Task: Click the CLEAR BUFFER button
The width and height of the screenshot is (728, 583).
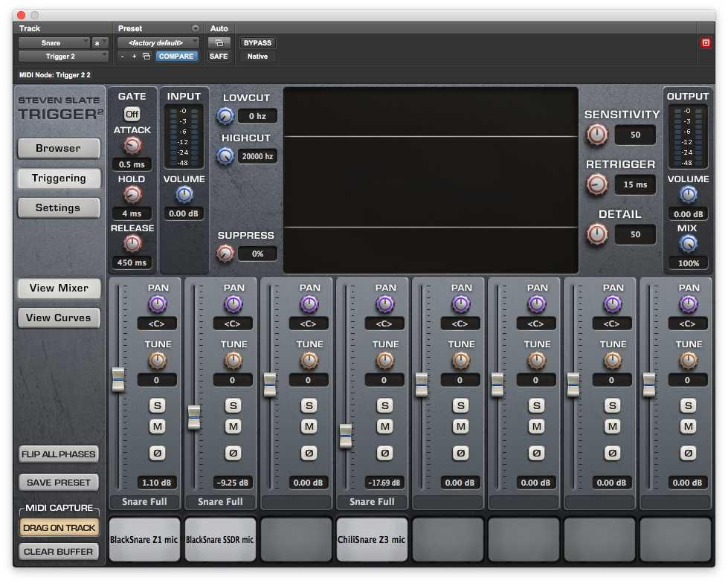Action: [59, 552]
